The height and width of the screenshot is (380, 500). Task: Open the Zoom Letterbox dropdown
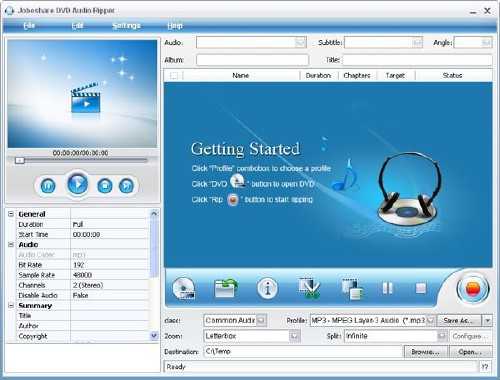(294, 336)
